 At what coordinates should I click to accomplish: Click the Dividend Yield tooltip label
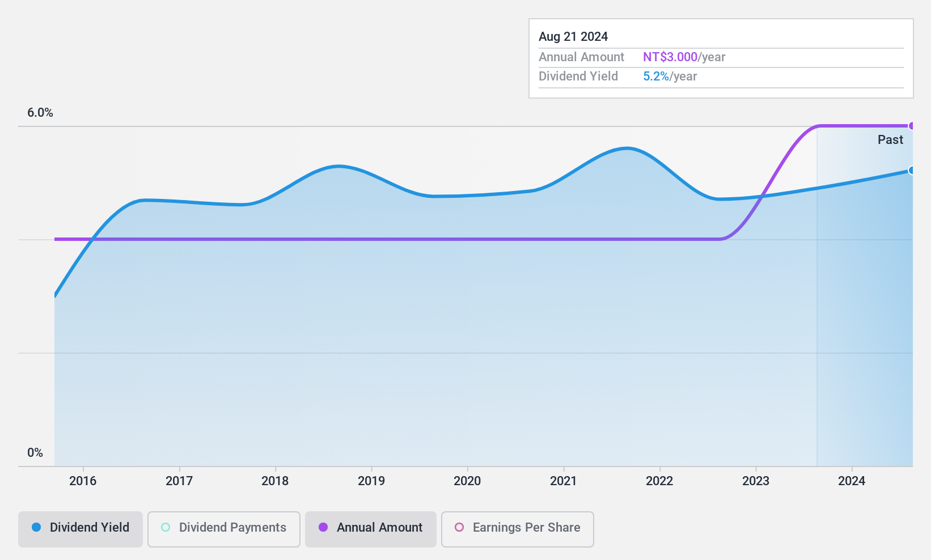tap(578, 76)
